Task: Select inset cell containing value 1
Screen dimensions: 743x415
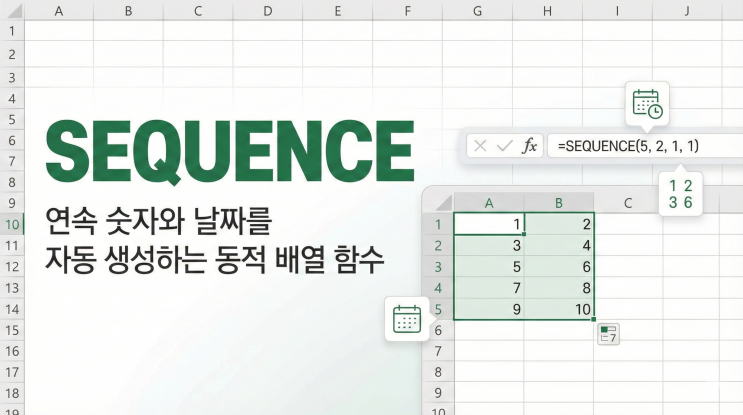Action: pos(489,224)
